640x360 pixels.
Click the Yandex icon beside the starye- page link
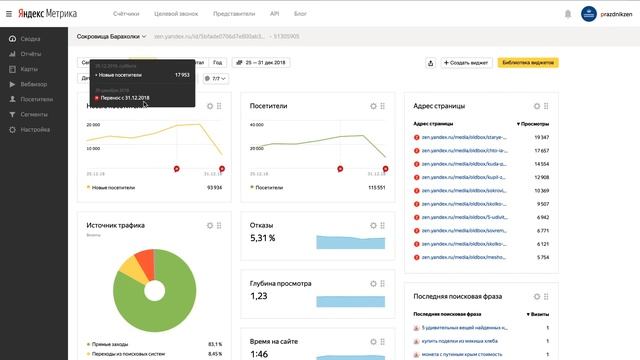click(416, 138)
